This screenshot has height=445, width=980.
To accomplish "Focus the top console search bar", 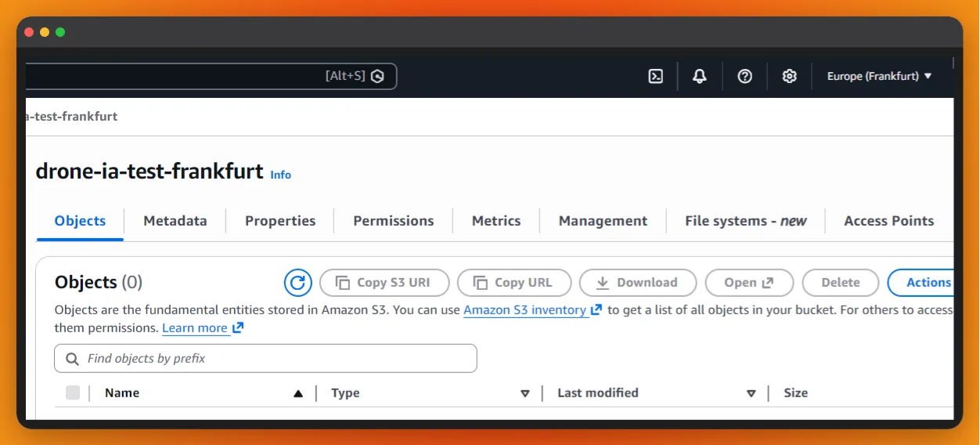I will tap(211, 76).
